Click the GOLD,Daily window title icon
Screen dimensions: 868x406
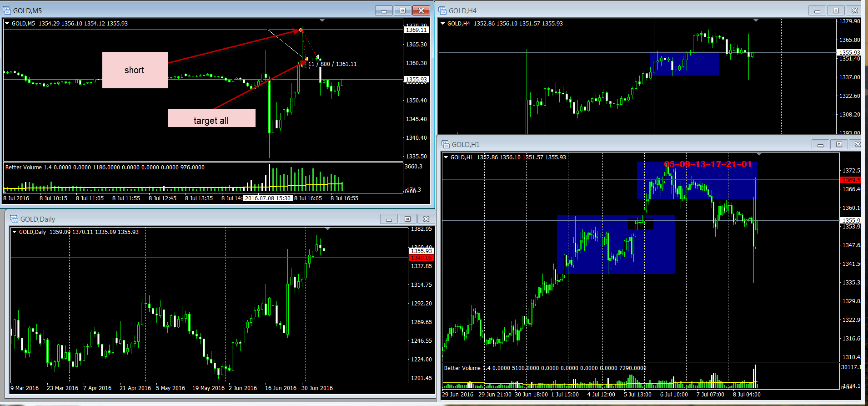point(14,219)
